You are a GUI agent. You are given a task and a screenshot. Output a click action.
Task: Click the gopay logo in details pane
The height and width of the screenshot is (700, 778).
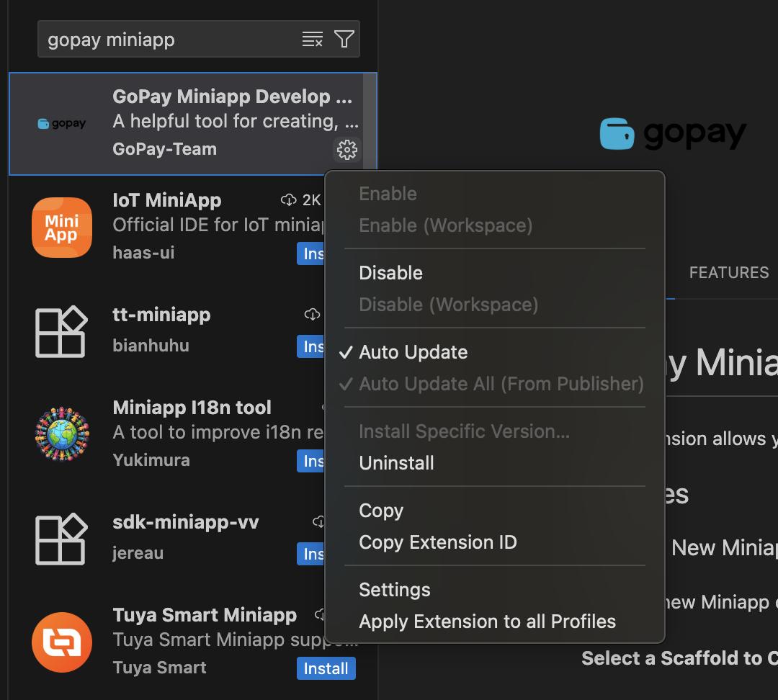coord(673,133)
